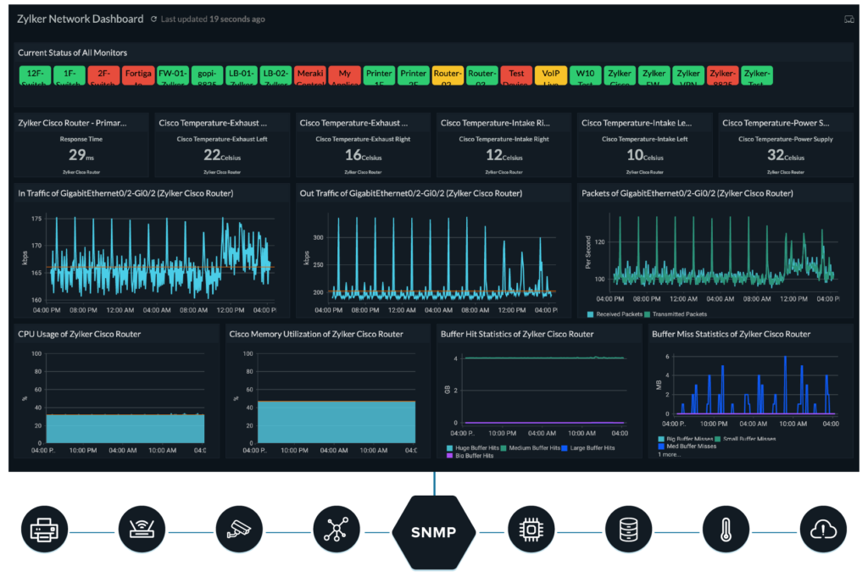Click the refresh icon beside Last updated

point(153,19)
